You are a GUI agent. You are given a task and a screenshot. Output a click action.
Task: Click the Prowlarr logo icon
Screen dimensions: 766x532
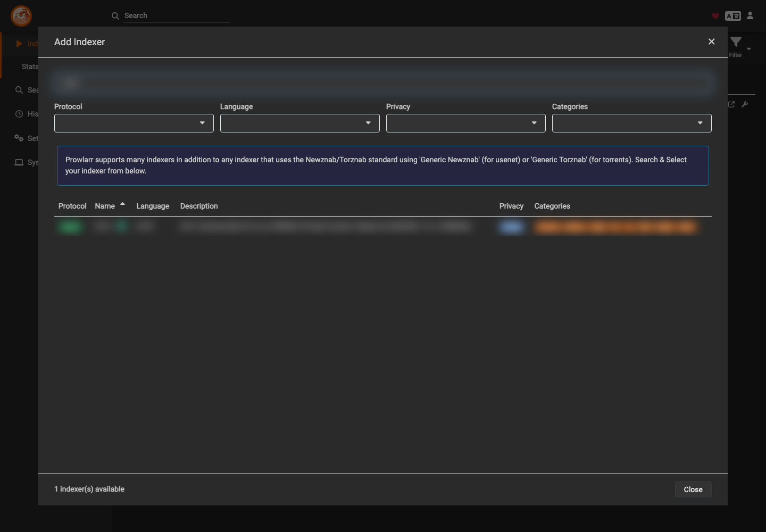tap(21, 16)
